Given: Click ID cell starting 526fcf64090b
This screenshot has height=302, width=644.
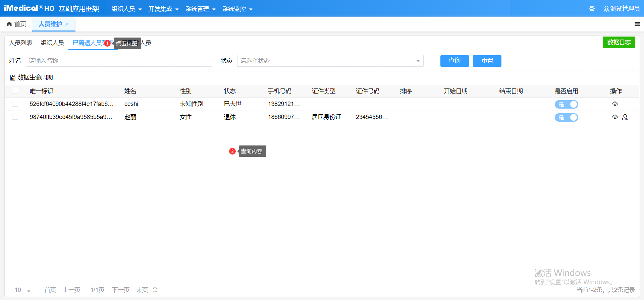Looking at the screenshot, I should (x=72, y=104).
